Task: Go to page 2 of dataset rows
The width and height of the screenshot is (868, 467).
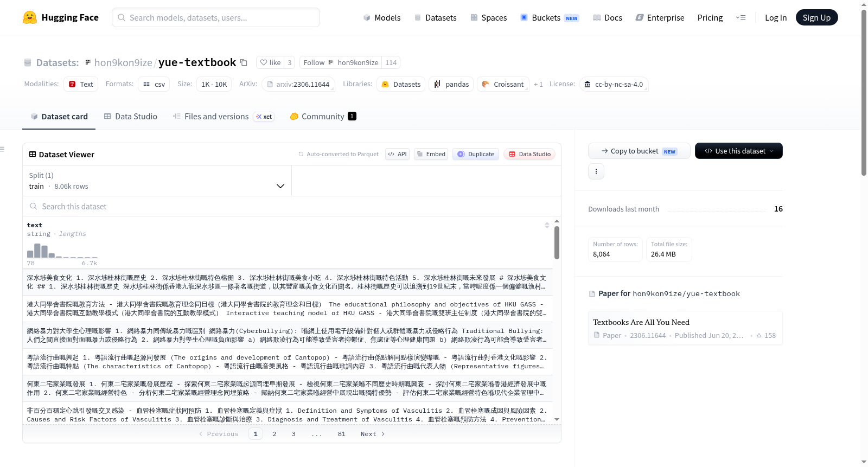Action: 275,434
